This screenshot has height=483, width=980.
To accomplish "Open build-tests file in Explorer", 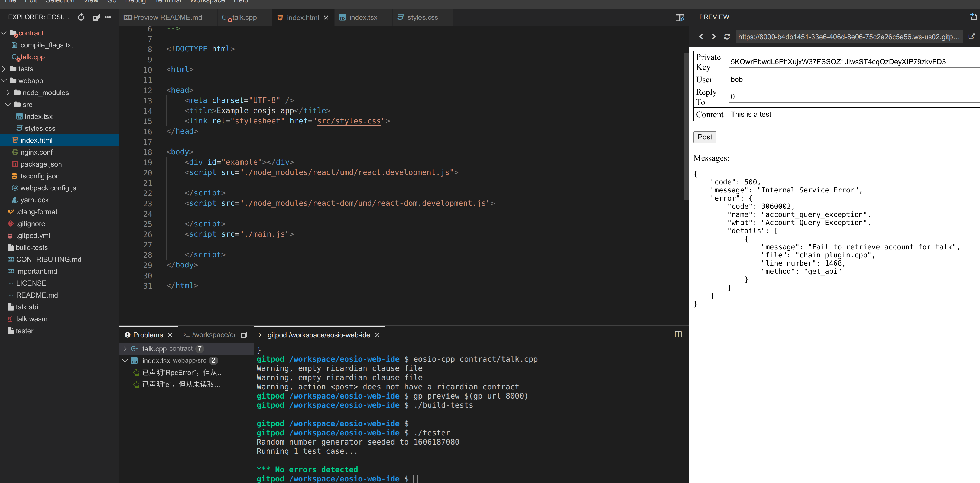I will 31,247.
